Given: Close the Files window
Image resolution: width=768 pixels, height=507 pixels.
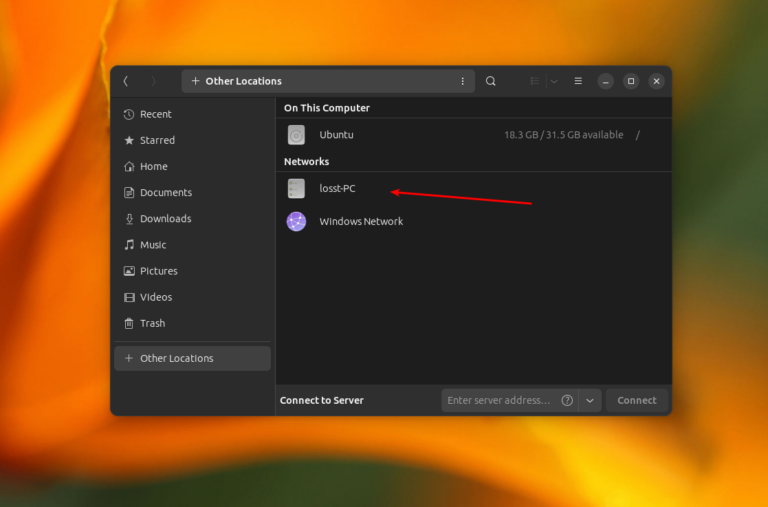Looking at the screenshot, I should tap(656, 81).
